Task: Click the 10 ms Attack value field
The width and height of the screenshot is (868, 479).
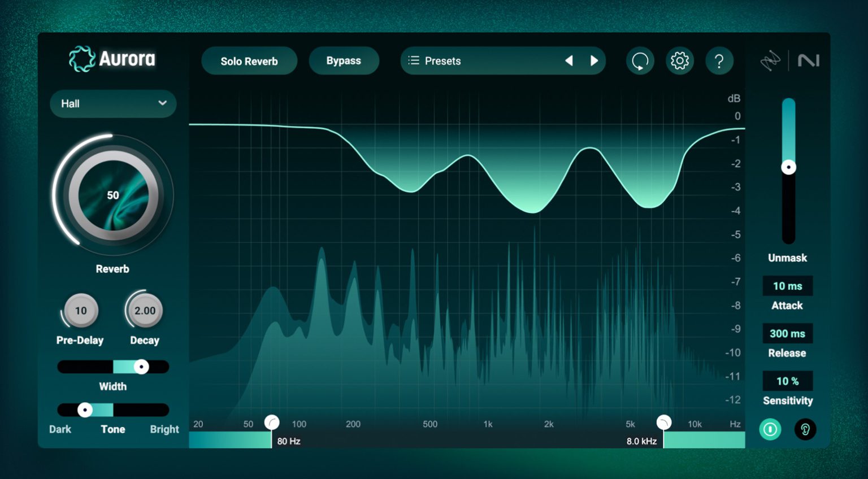Action: [787, 286]
